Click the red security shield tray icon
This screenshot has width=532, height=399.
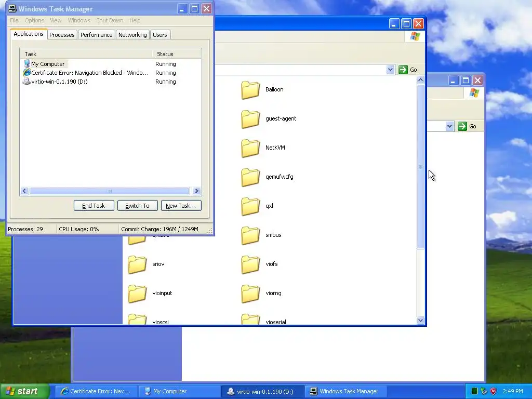493,391
